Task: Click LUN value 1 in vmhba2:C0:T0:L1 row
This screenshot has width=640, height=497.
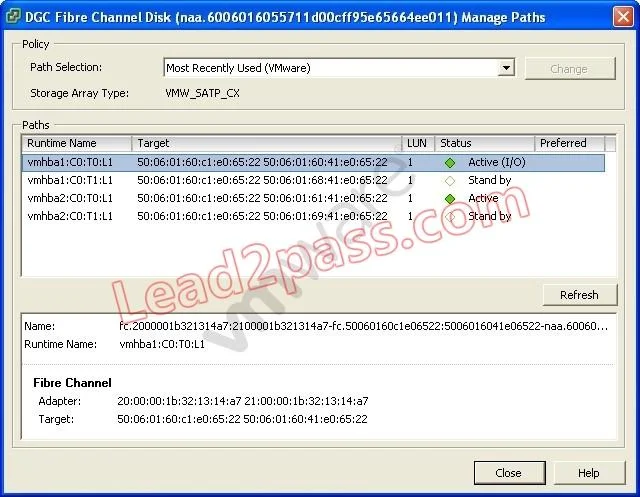Action: 410,198
